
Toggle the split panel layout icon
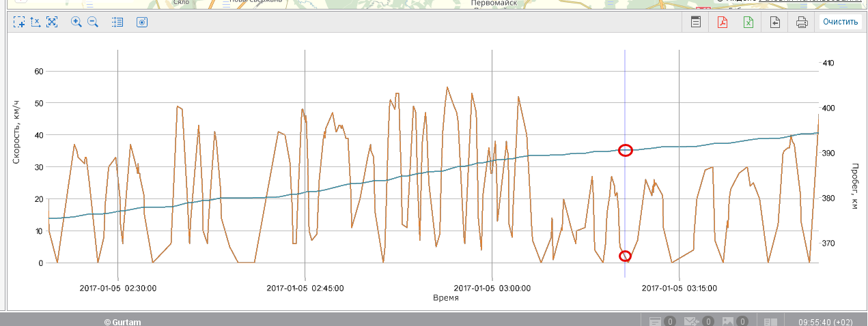(770, 321)
